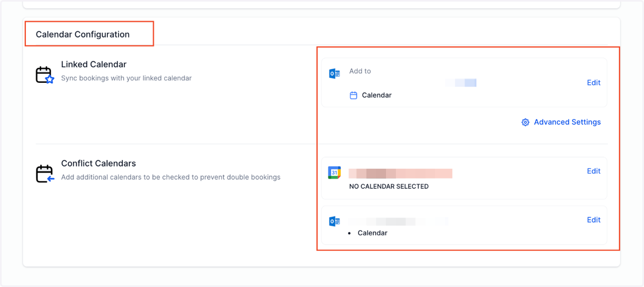Image resolution: width=644 pixels, height=287 pixels.
Task: Click the Advanced Settings gear icon
Action: (525, 122)
